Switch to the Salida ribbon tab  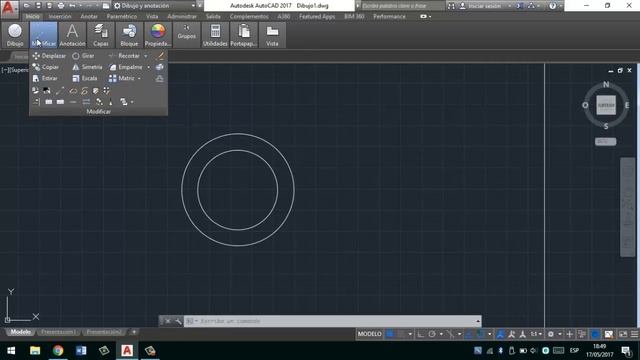(x=213, y=17)
